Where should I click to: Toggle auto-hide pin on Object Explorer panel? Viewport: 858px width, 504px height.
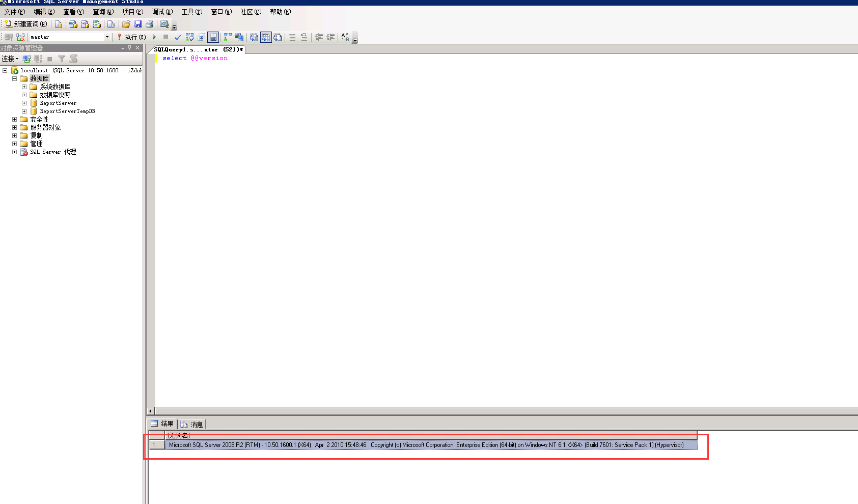click(x=130, y=48)
